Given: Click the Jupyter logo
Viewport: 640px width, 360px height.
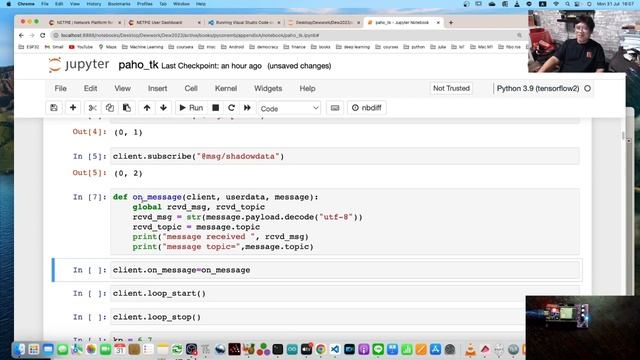Looking at the screenshot, I should click(x=79, y=65).
